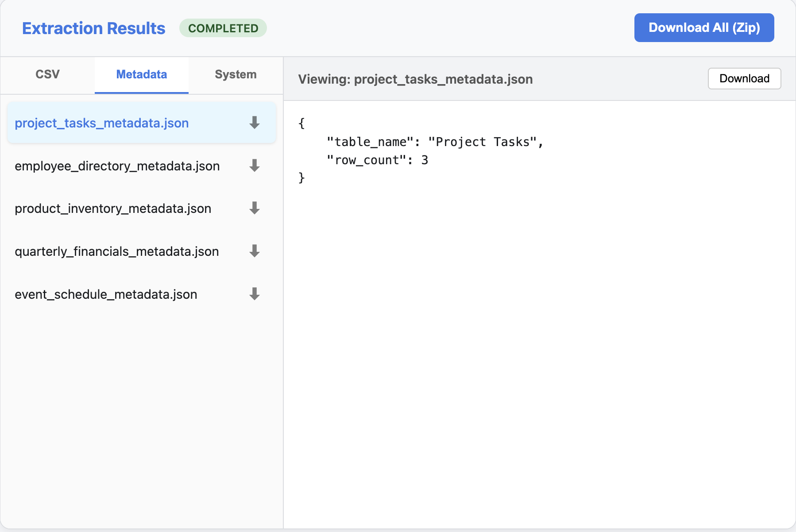This screenshot has width=796, height=532.
Task: Click download arrow beside employee_directory_metadata.json
Action: coord(254,166)
